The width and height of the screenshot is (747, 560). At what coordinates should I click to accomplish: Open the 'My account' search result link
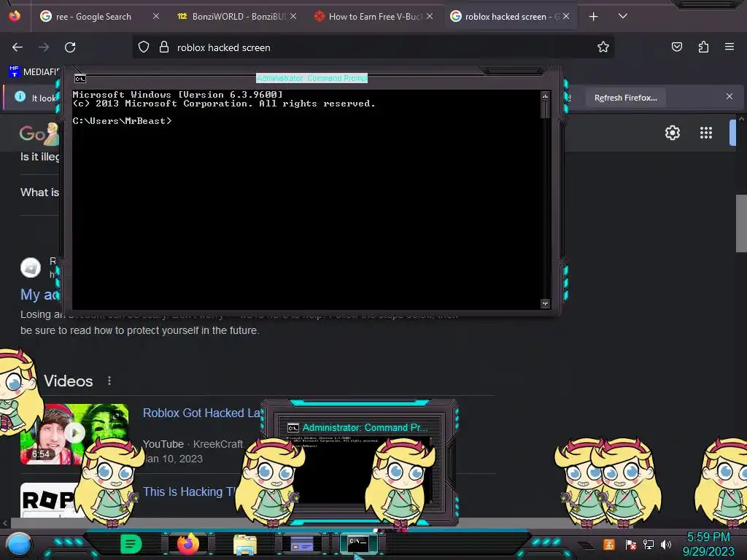tap(40, 295)
